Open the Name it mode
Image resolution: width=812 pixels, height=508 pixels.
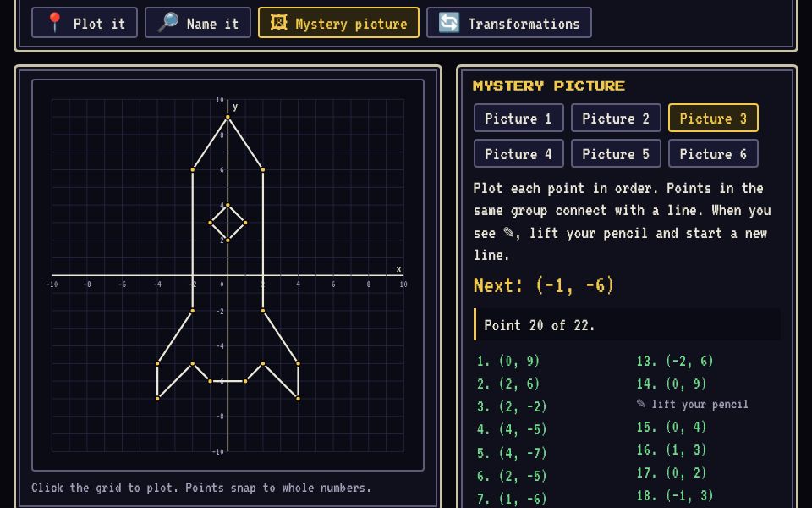coord(198,23)
